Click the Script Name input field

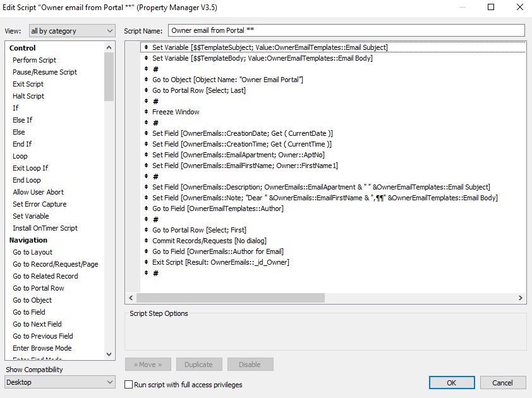(x=346, y=30)
